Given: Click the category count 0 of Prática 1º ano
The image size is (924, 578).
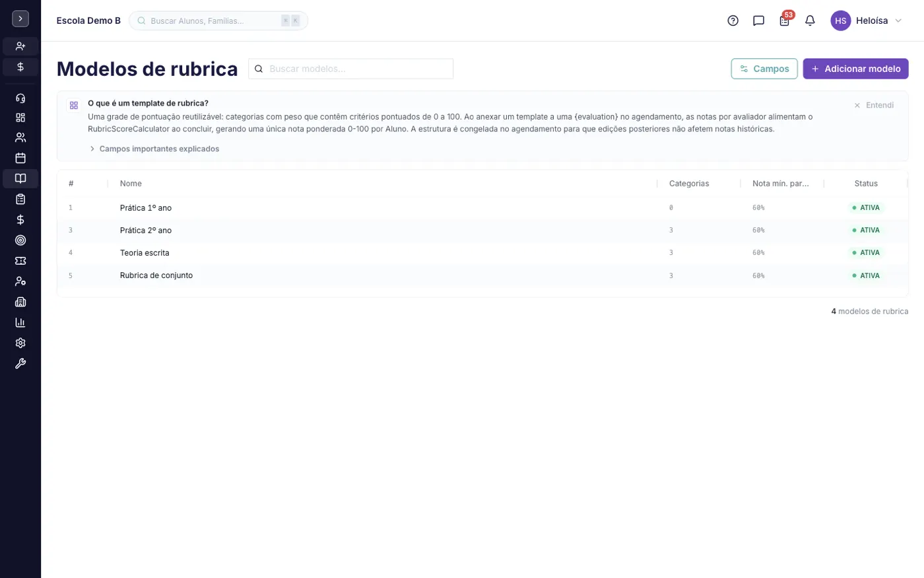Looking at the screenshot, I should click(671, 207).
